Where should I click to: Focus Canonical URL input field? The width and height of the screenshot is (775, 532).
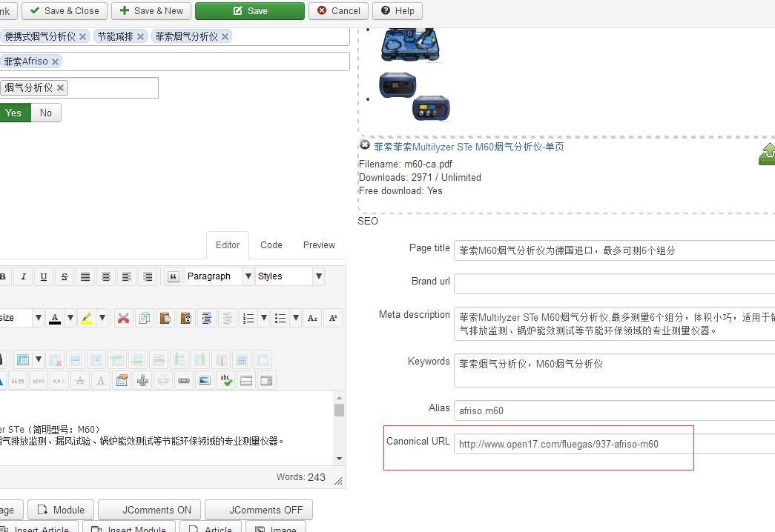click(x=614, y=444)
